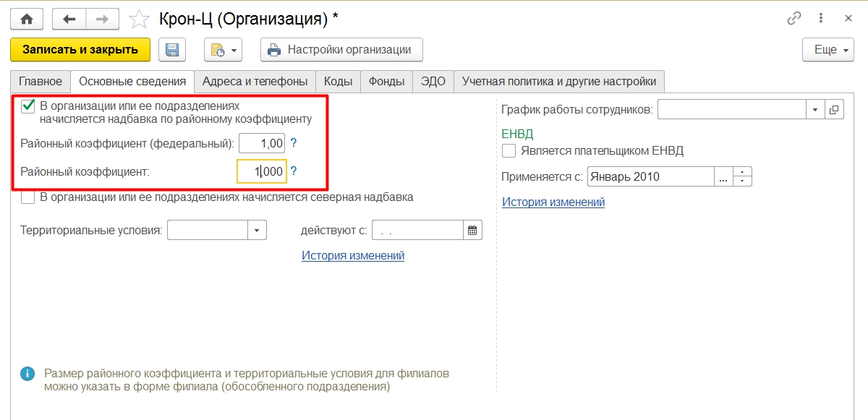Save using the floppy disk icon

(172, 50)
